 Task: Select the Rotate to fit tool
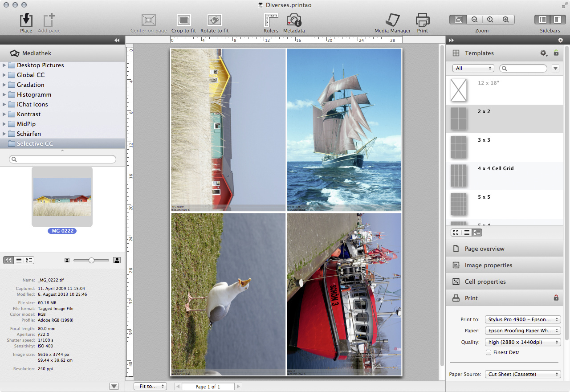click(214, 20)
